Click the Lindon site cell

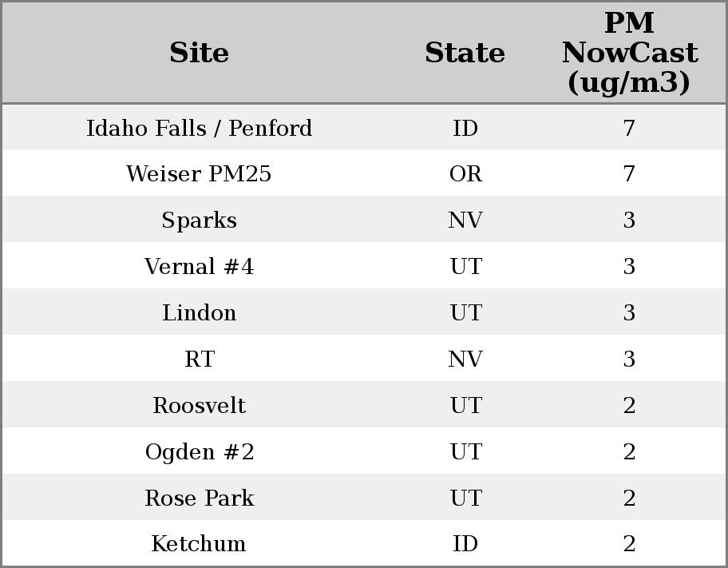(199, 313)
